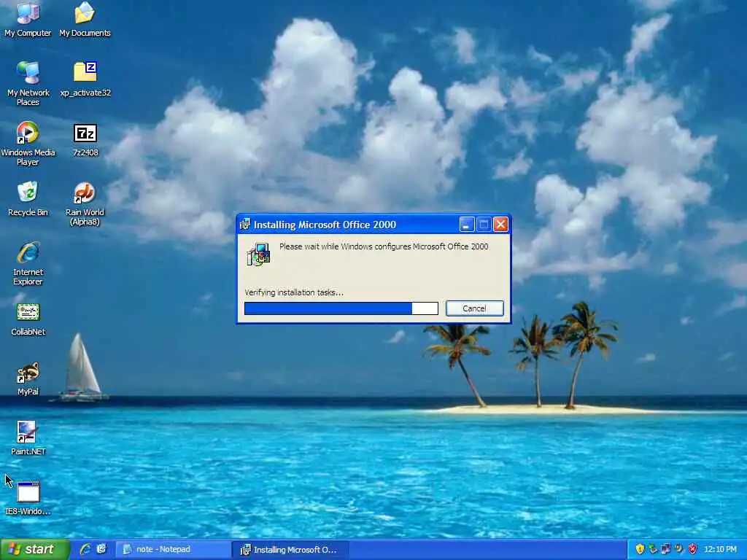The image size is (747, 560).
Task: Select the Paint.NET desktop shortcut
Action: tap(28, 438)
